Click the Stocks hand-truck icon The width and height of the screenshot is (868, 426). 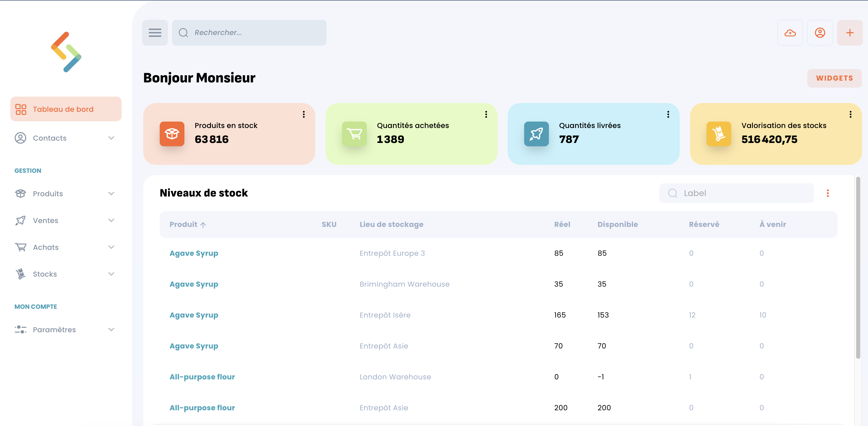coord(21,274)
